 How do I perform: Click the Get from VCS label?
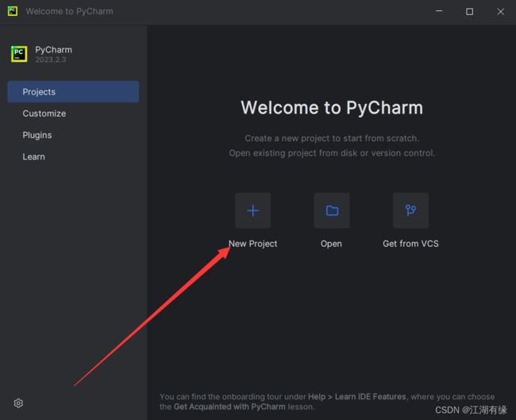[x=410, y=244]
